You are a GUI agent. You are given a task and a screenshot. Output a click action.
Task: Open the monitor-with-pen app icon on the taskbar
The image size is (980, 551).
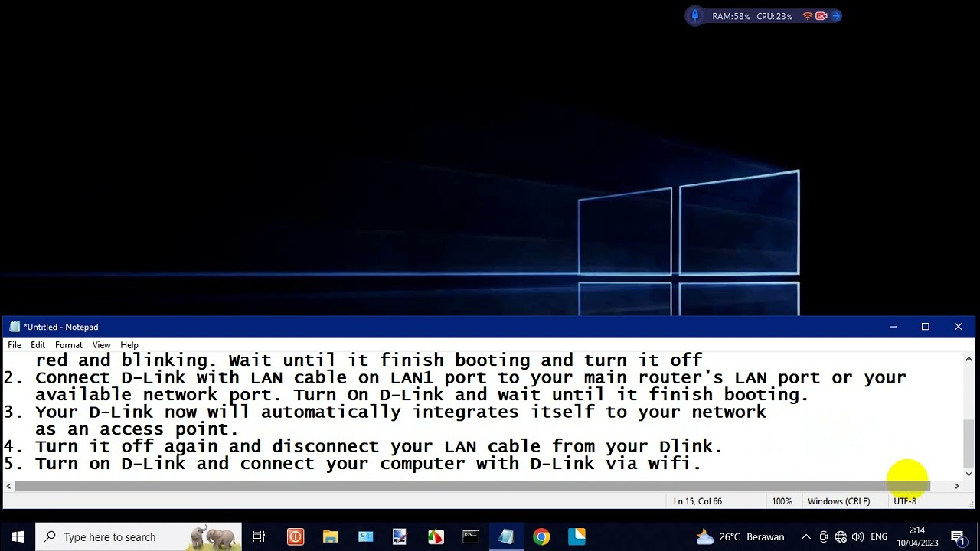(x=400, y=537)
